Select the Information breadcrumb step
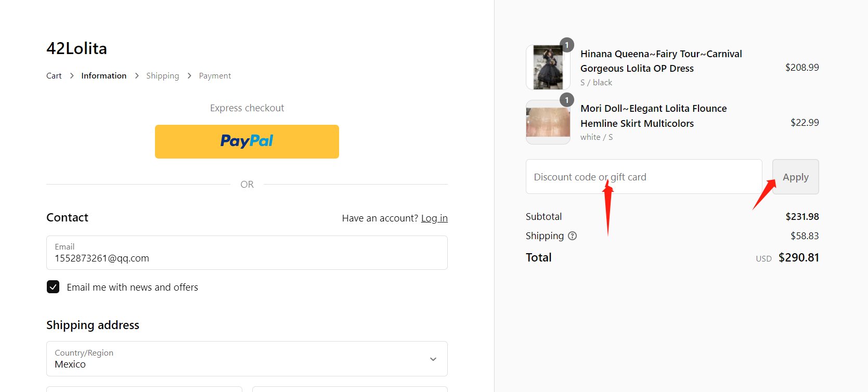868x392 pixels. click(x=104, y=76)
